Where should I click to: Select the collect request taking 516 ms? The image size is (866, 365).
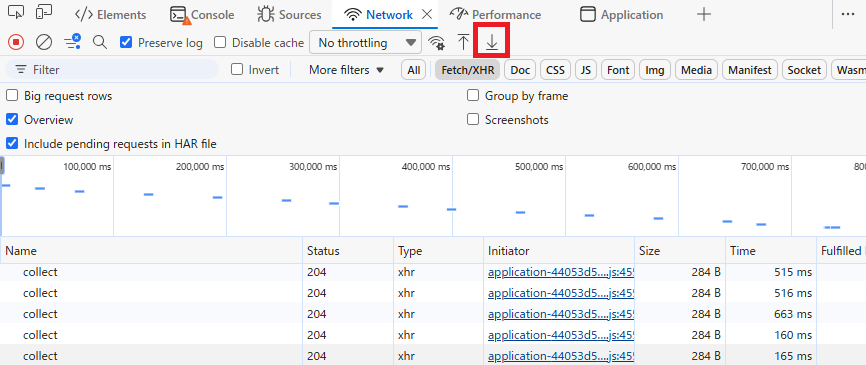433,293
